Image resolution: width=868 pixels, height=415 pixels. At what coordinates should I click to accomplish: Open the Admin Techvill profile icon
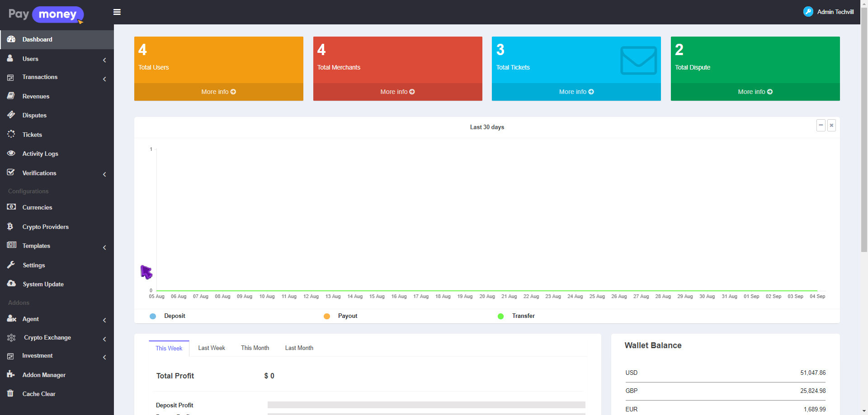808,12
